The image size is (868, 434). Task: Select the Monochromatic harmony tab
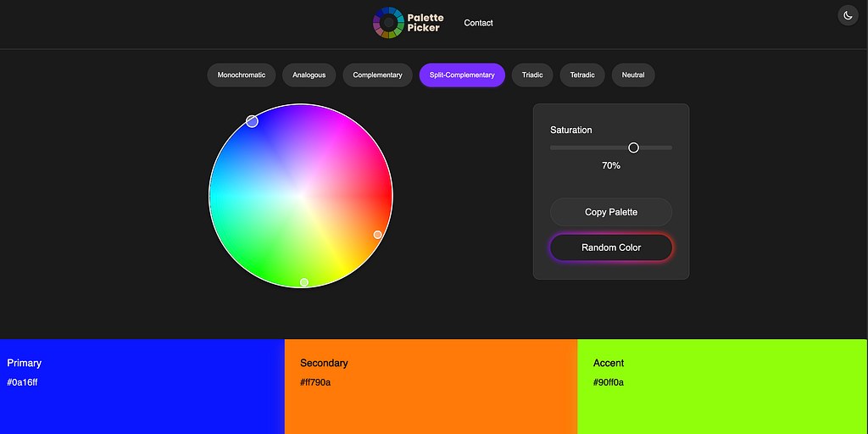[x=242, y=75]
